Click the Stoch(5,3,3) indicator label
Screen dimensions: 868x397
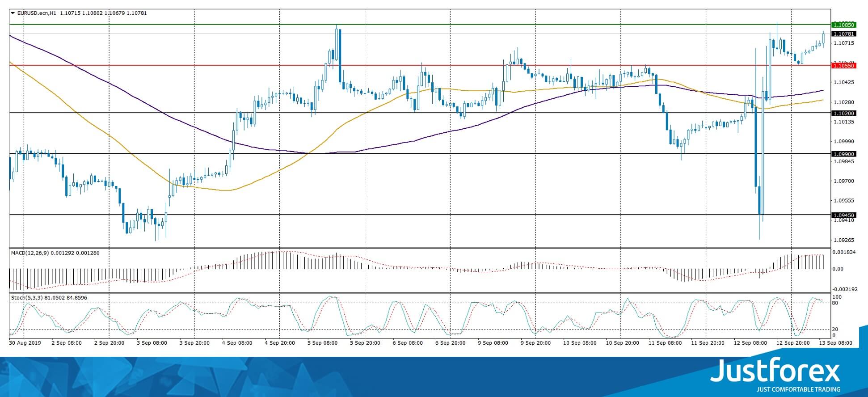(27, 298)
